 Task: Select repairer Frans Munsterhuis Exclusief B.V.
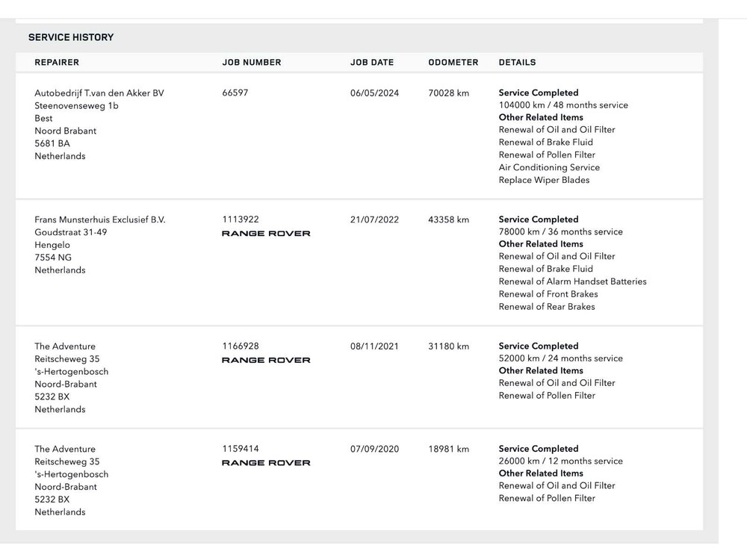pyautogui.click(x=100, y=220)
